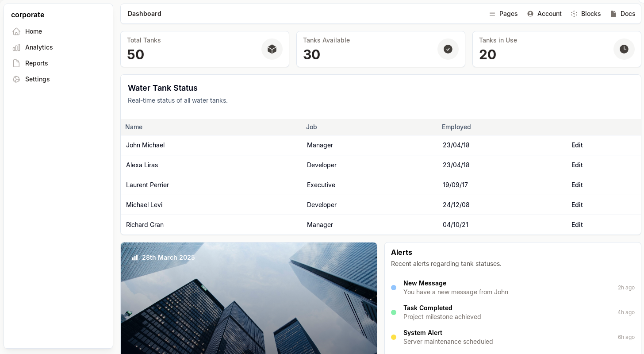Open the Pages menu in navbar
Viewport: 644px width, 354px height.
tap(503, 14)
